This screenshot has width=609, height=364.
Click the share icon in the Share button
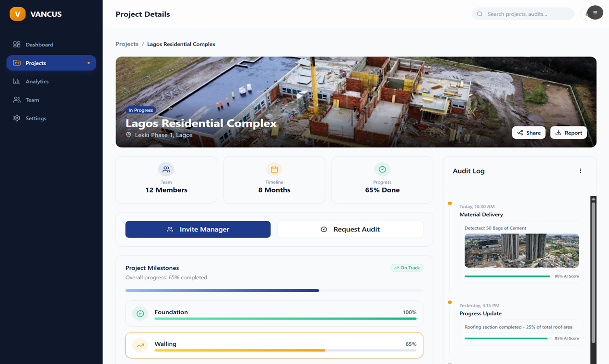point(520,133)
